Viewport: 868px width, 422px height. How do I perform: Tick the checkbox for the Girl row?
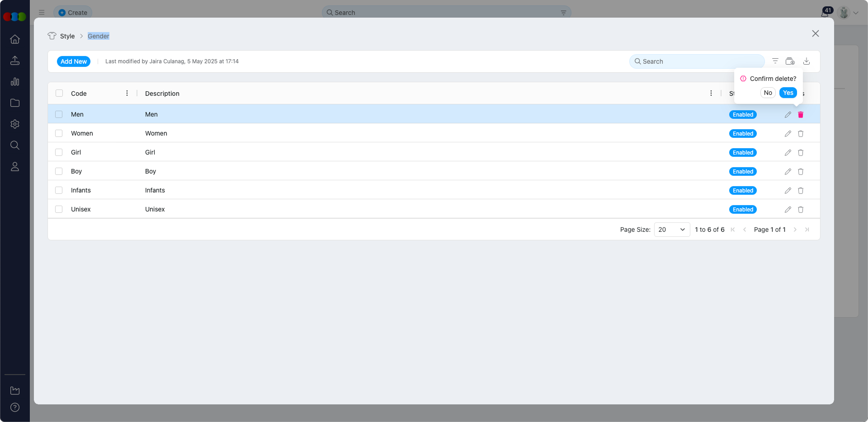(x=59, y=152)
